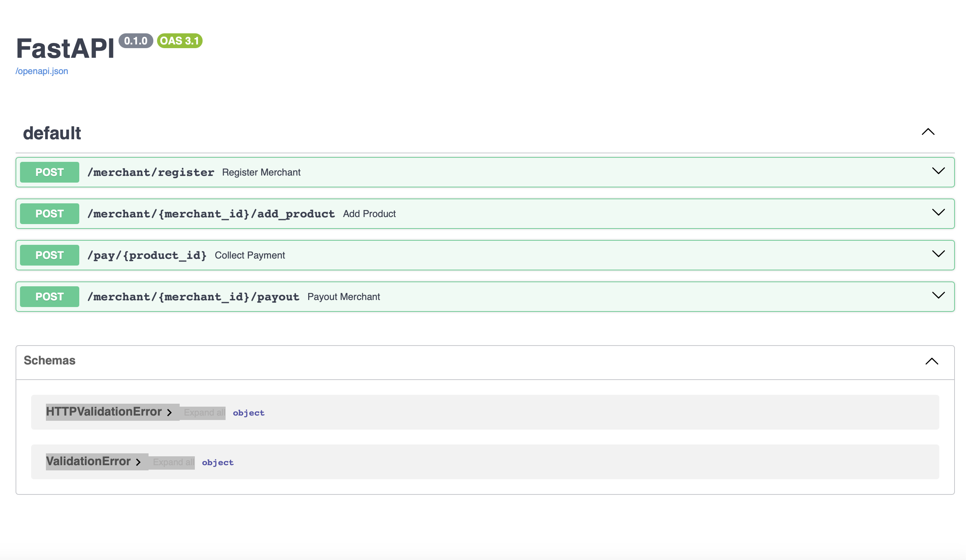This screenshot has height=560, width=966.
Task: Click Expand all next to ValidationError
Action: (173, 462)
